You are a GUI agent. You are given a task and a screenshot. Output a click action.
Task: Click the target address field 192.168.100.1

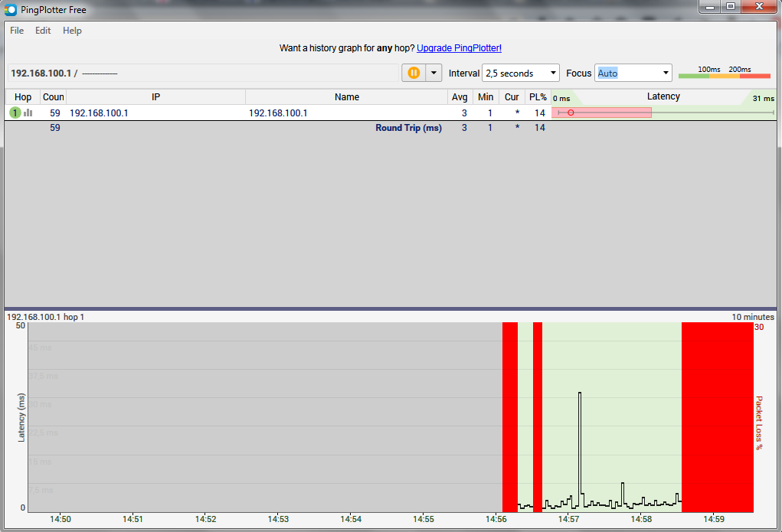coord(203,73)
